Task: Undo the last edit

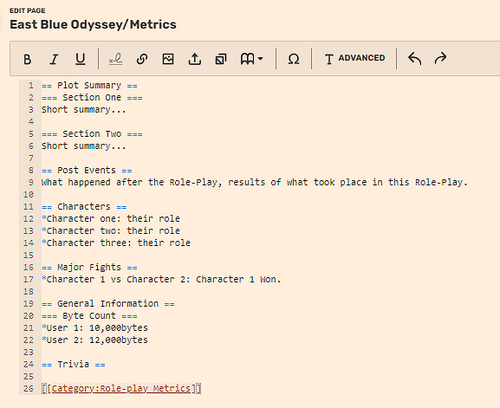Action: (414, 59)
